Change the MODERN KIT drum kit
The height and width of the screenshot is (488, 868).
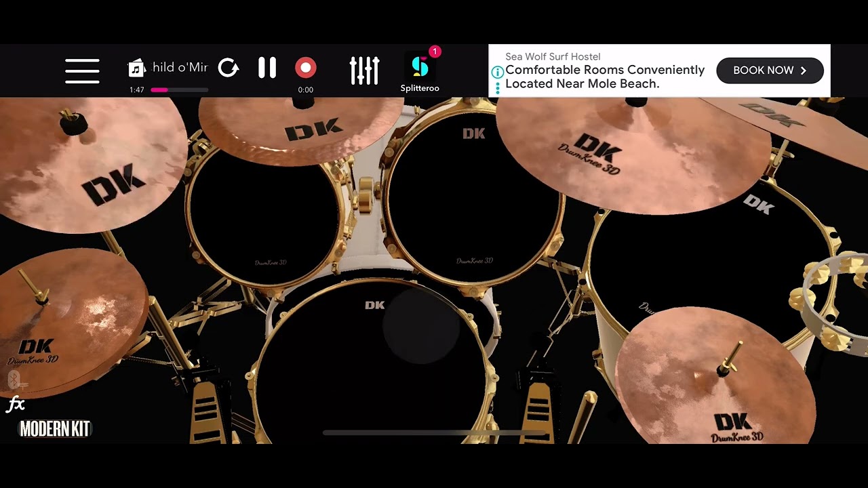click(55, 429)
